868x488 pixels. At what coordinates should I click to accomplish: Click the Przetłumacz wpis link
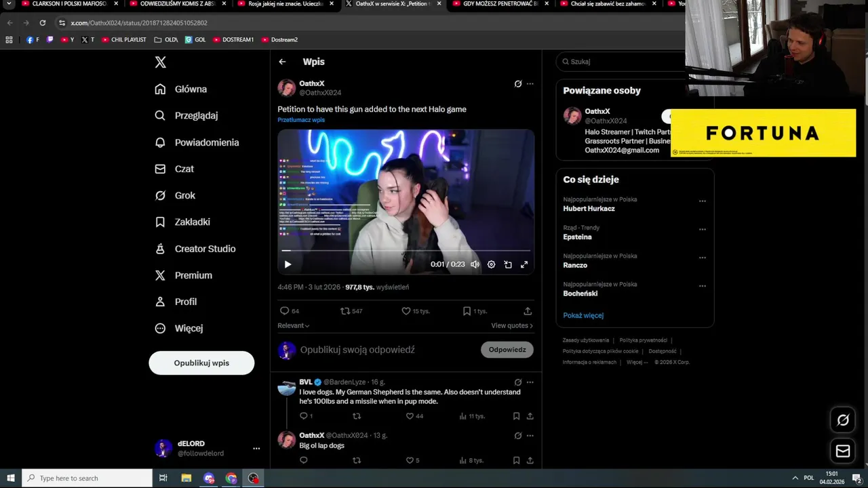[301, 120]
